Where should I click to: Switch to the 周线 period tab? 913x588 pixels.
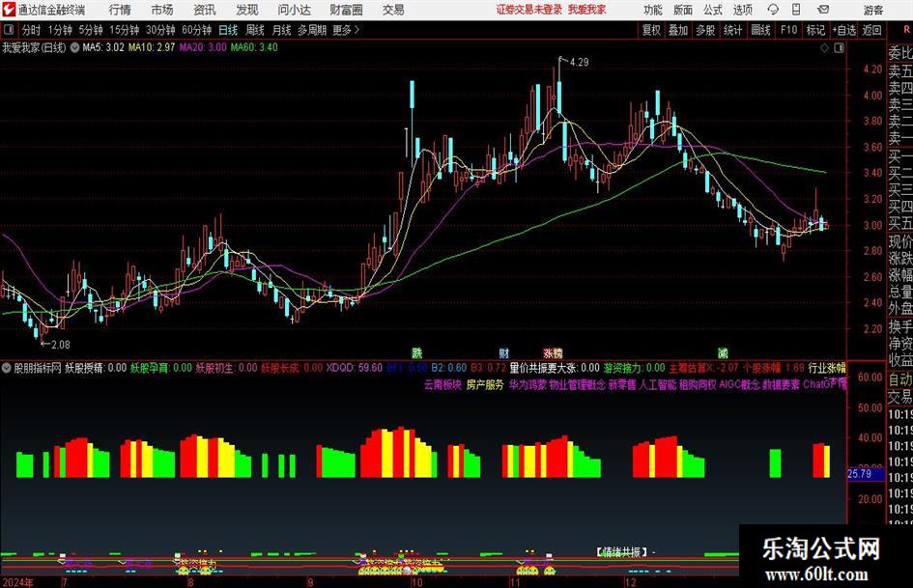coord(255,30)
